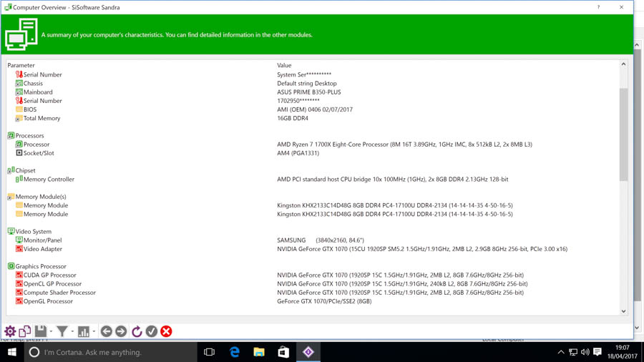
Task: Click the CUDA GP Processor row icon
Action: [x=19, y=275]
